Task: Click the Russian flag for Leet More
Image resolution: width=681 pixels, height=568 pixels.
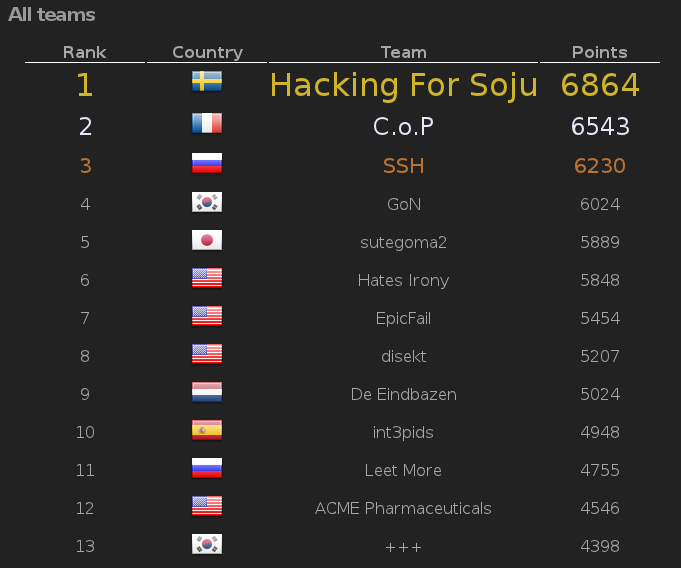Action: point(207,468)
